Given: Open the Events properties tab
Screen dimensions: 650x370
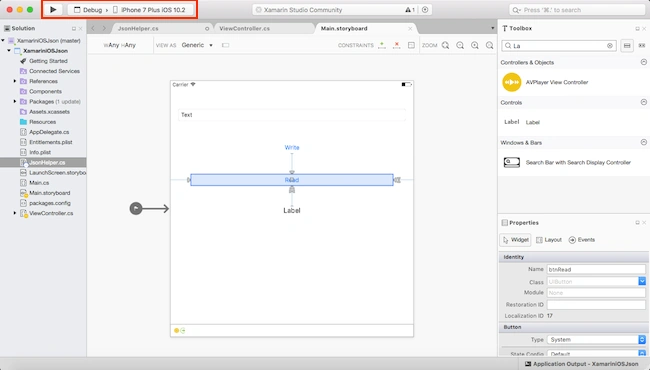Looking at the screenshot, I should pyautogui.click(x=582, y=240).
